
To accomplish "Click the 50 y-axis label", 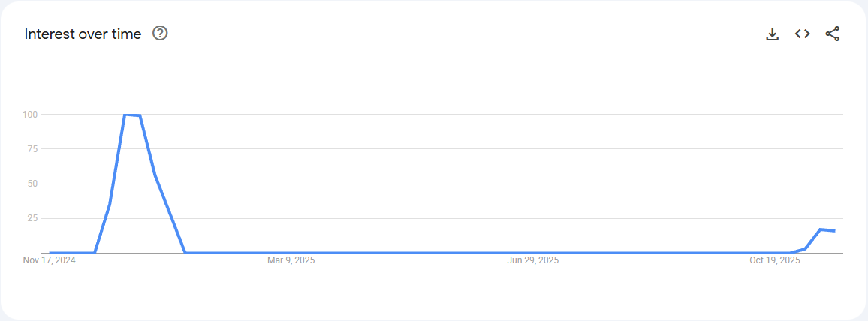I will pyautogui.click(x=32, y=184).
